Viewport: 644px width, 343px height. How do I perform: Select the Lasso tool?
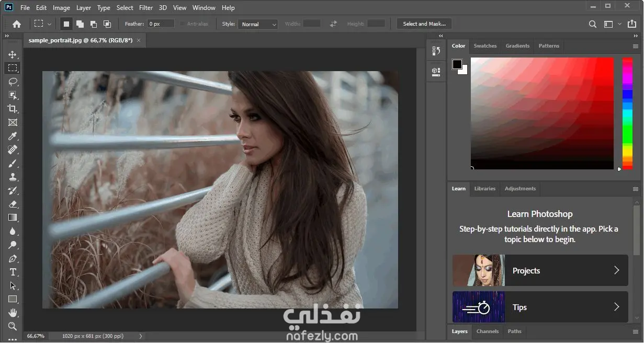(x=13, y=82)
